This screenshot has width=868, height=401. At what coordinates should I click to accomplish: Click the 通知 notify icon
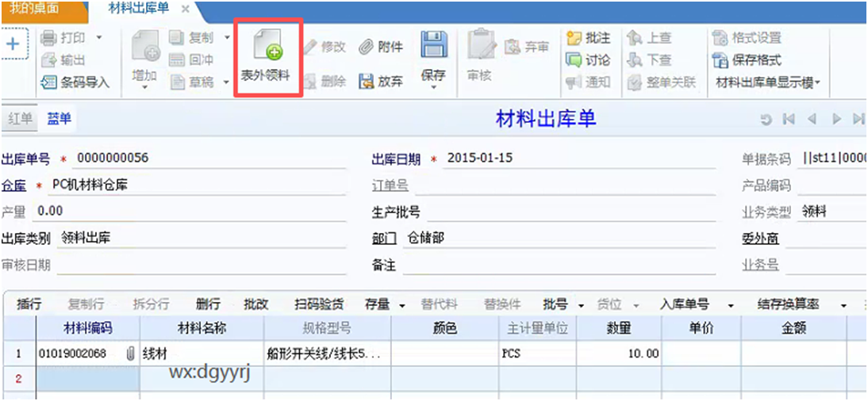coord(574,82)
